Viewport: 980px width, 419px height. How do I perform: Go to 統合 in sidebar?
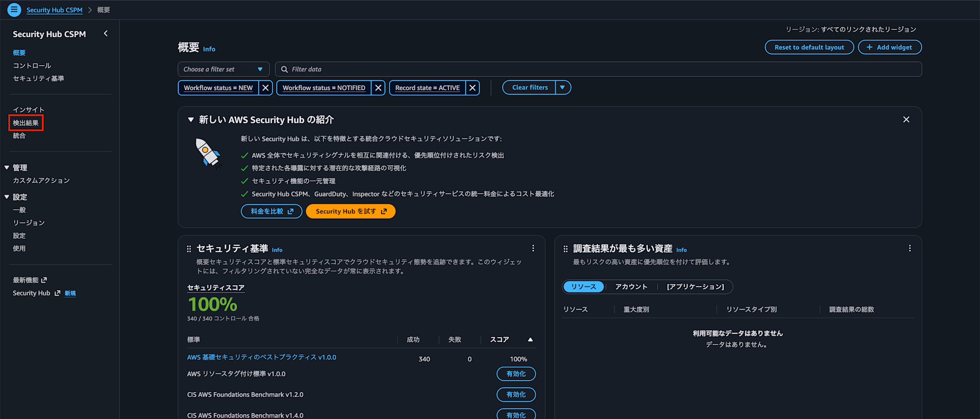point(19,136)
